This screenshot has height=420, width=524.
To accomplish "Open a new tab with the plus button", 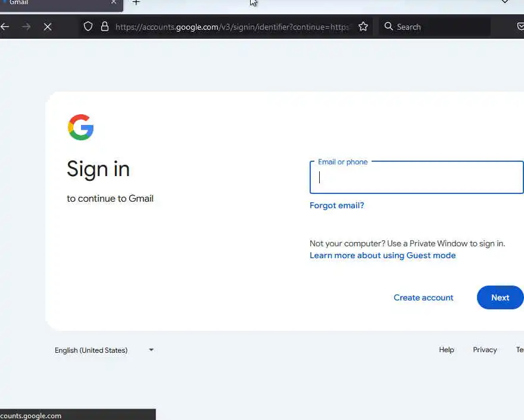I will coord(136,2).
